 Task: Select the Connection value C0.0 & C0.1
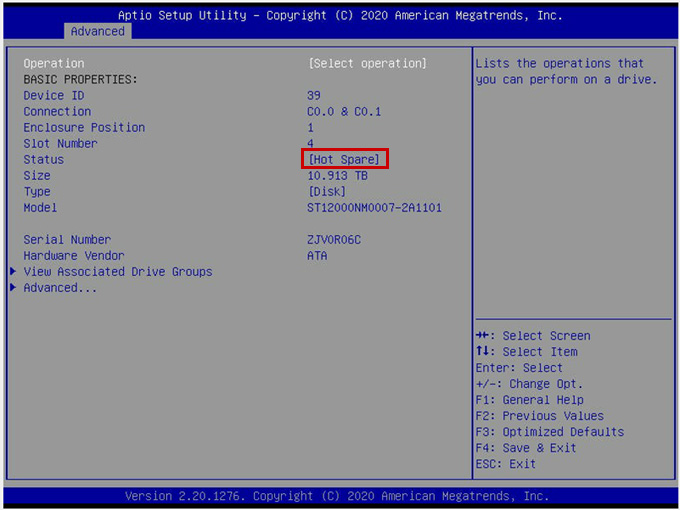(x=344, y=111)
